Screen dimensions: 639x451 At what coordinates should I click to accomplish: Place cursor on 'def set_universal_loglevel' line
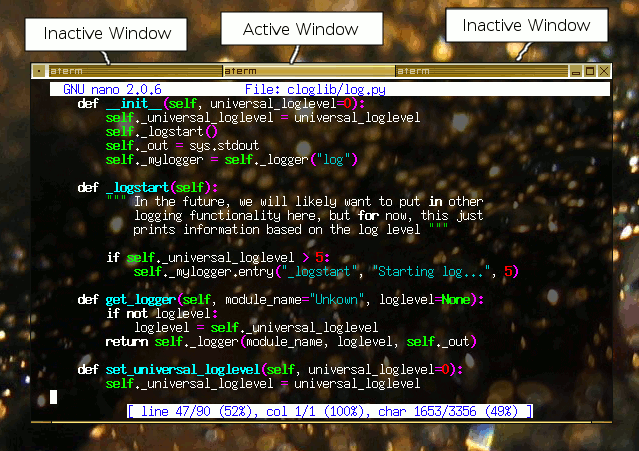(x=270, y=370)
